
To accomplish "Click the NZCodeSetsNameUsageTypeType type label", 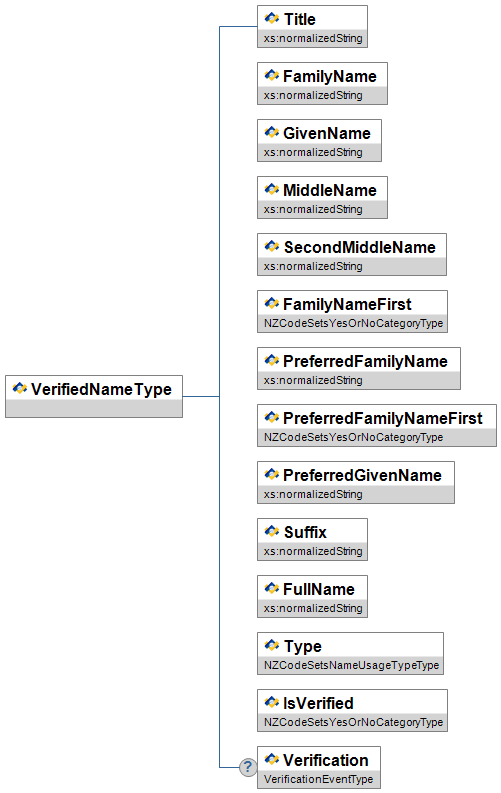I will [x=351, y=665].
